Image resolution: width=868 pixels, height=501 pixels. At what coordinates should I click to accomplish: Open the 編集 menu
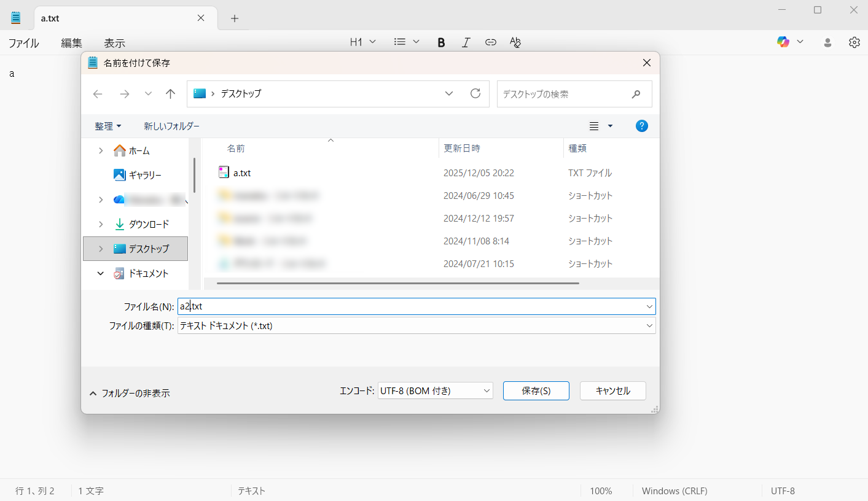click(x=71, y=43)
